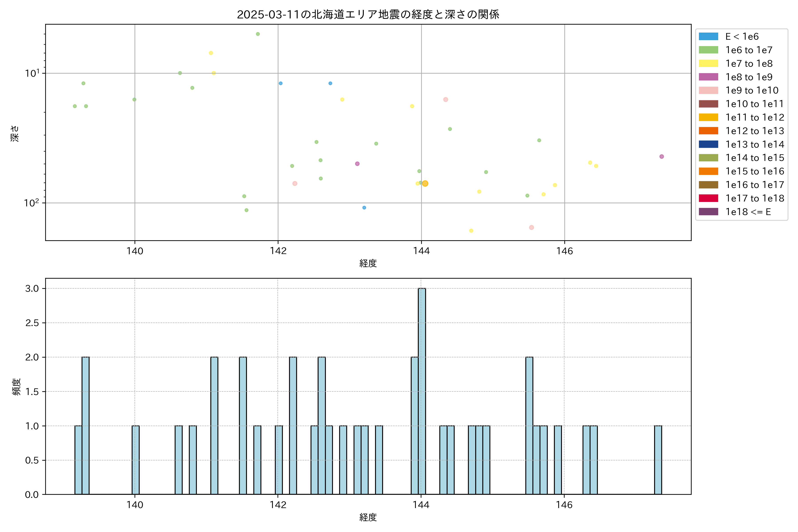
Task: Click the blue E < 1e6 legend swatch
Action: tap(708, 36)
